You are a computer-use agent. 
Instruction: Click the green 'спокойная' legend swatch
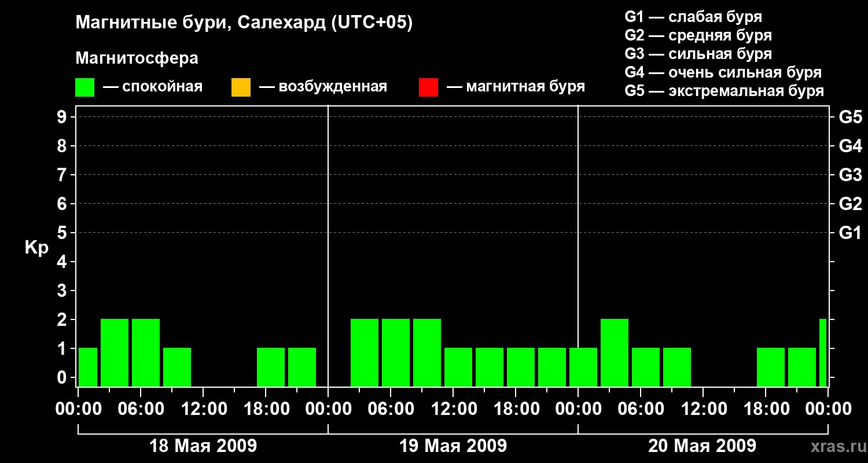click(84, 87)
